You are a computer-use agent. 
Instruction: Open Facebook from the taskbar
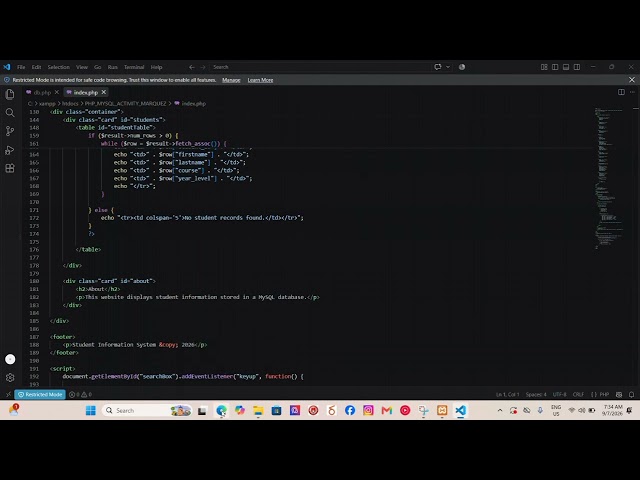350,410
